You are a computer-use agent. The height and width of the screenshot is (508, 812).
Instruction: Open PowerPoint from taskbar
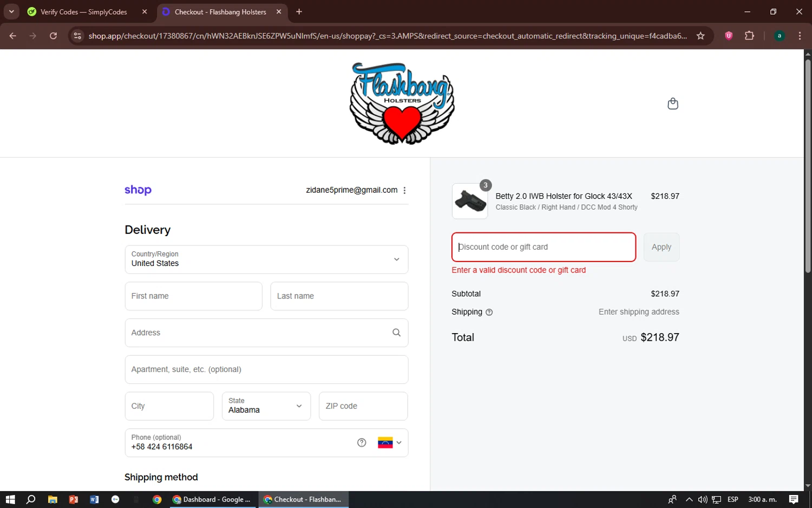pyautogui.click(x=74, y=499)
